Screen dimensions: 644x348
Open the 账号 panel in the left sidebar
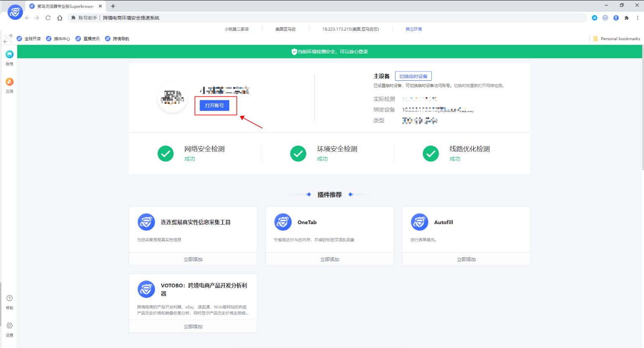coord(9,58)
